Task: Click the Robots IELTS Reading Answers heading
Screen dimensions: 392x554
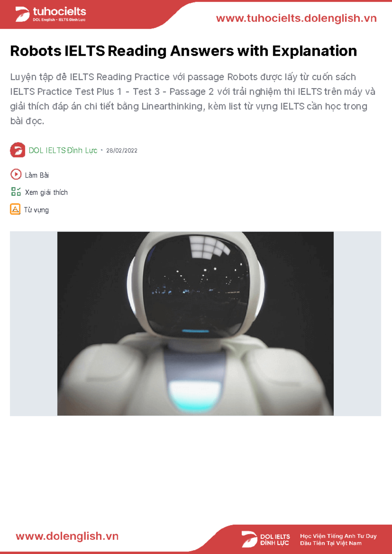Action: click(184, 51)
